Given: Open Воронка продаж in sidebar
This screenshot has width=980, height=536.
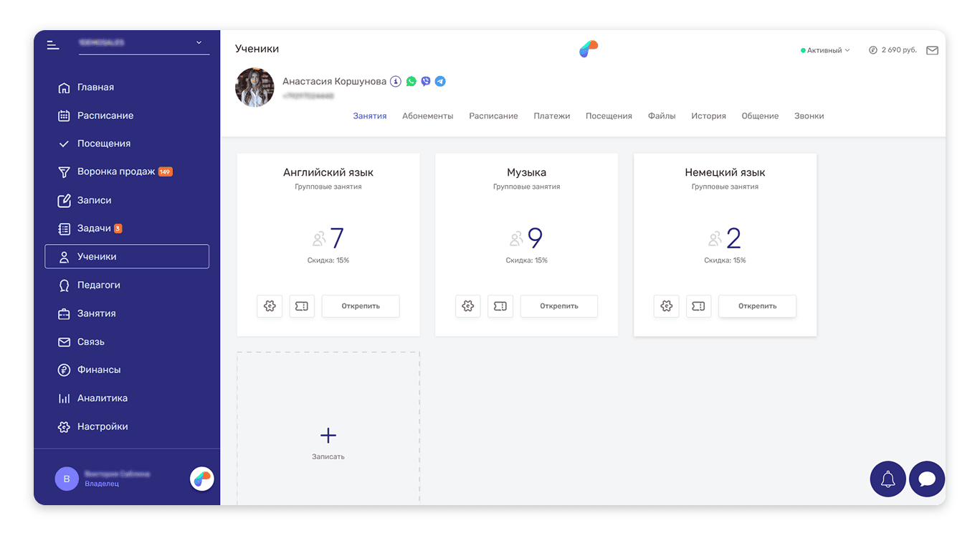Looking at the screenshot, I should pos(115,172).
